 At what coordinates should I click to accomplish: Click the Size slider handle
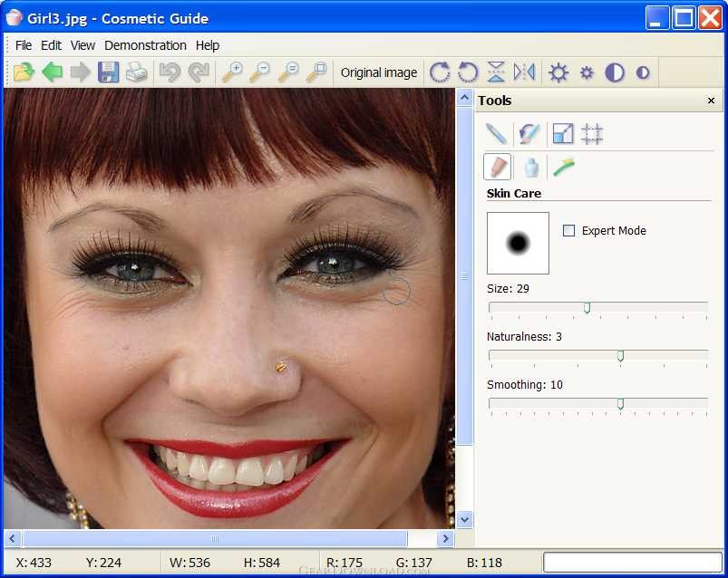click(x=587, y=308)
